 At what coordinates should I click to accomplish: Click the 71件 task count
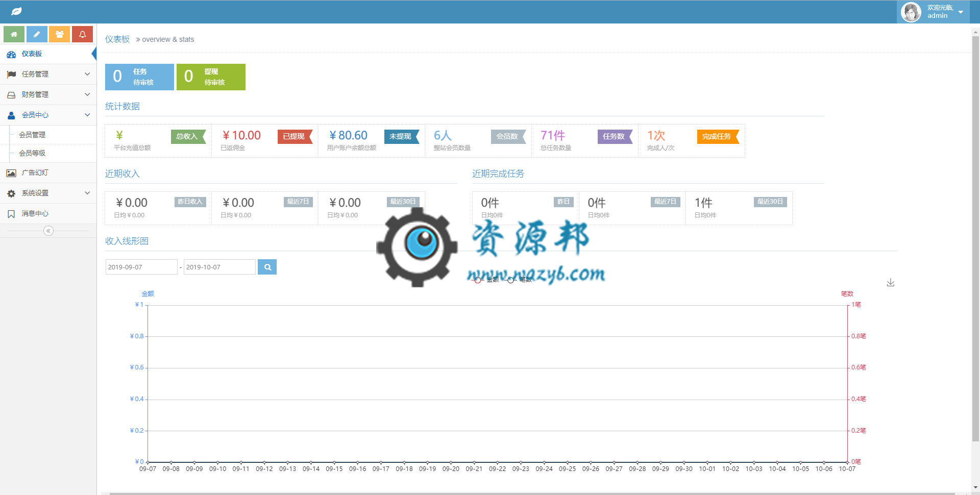553,135
